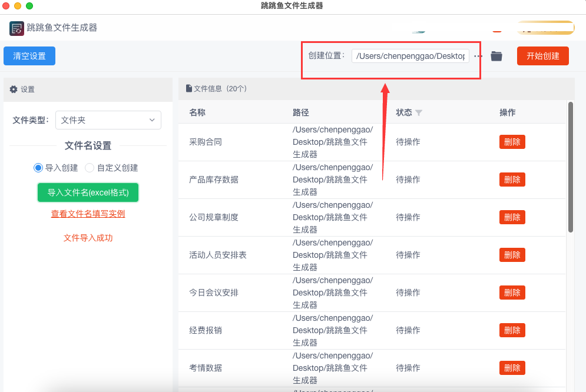Click the file info document icon
The width and height of the screenshot is (586, 392).
[x=189, y=88]
